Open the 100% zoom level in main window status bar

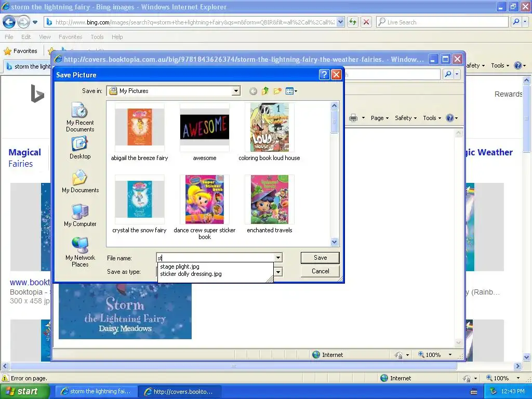tap(503, 378)
